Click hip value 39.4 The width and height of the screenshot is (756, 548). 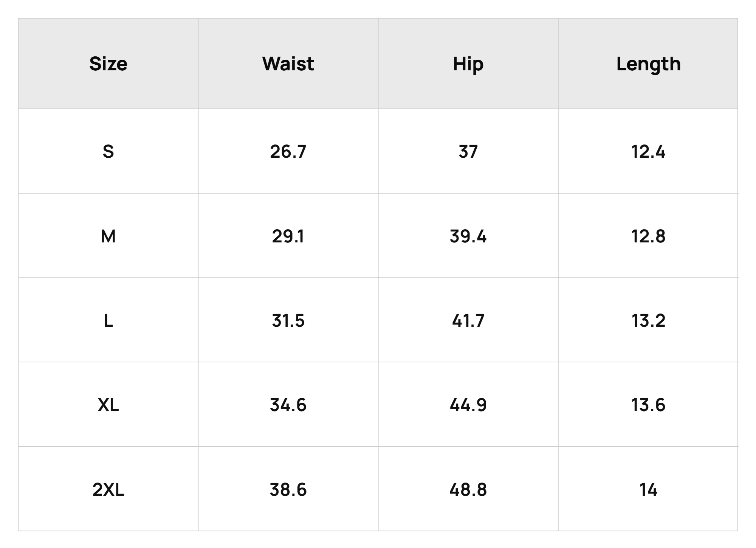pos(468,236)
